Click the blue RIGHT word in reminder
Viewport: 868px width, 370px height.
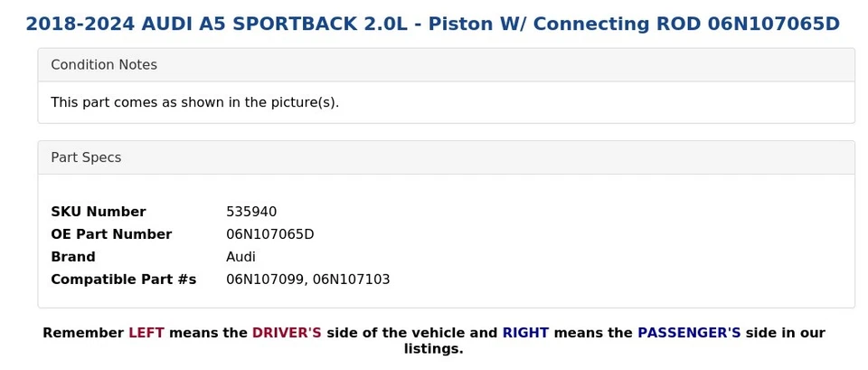coord(525,333)
